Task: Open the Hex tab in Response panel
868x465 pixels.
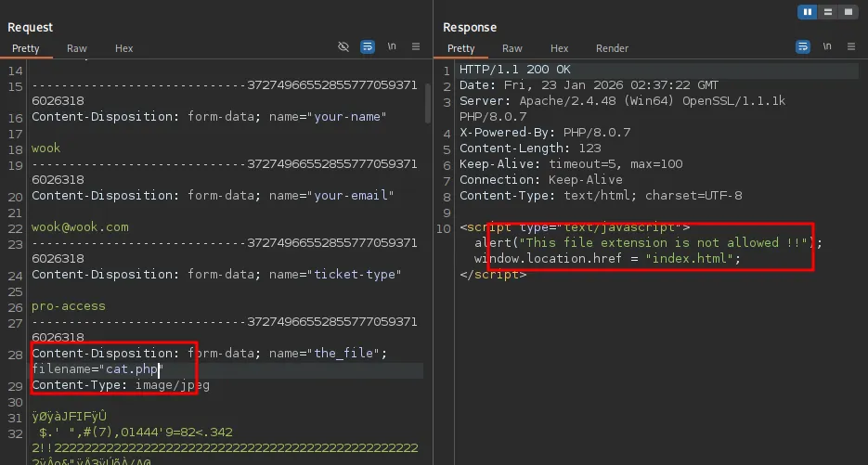Action: click(x=559, y=48)
